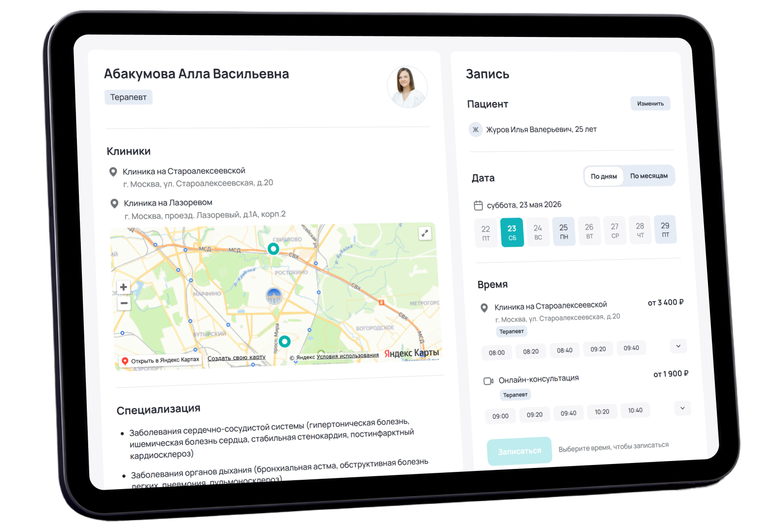
Task: Click the doctor's profile photo
Action: coord(407,87)
